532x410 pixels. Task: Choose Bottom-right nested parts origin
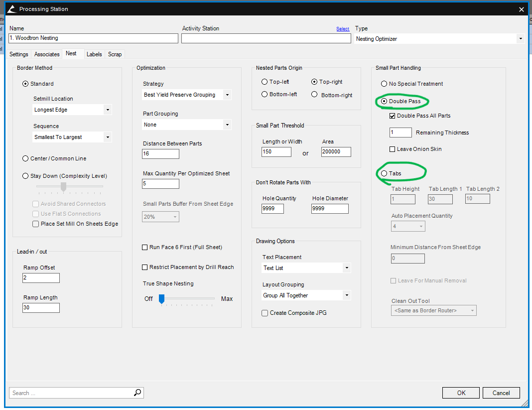tap(314, 94)
